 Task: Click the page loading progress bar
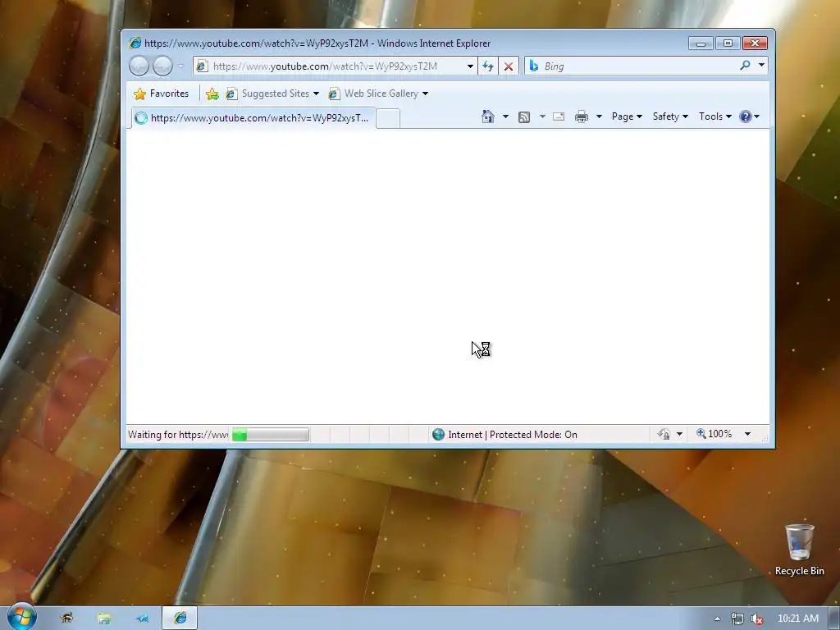(x=271, y=435)
